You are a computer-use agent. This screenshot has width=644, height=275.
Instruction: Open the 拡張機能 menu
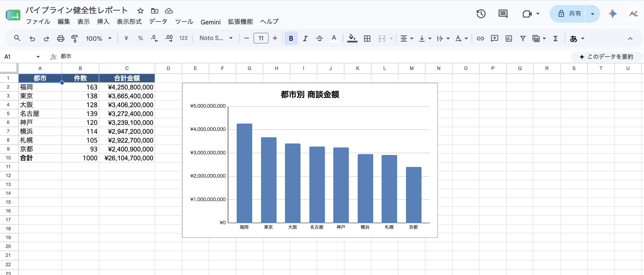click(240, 22)
